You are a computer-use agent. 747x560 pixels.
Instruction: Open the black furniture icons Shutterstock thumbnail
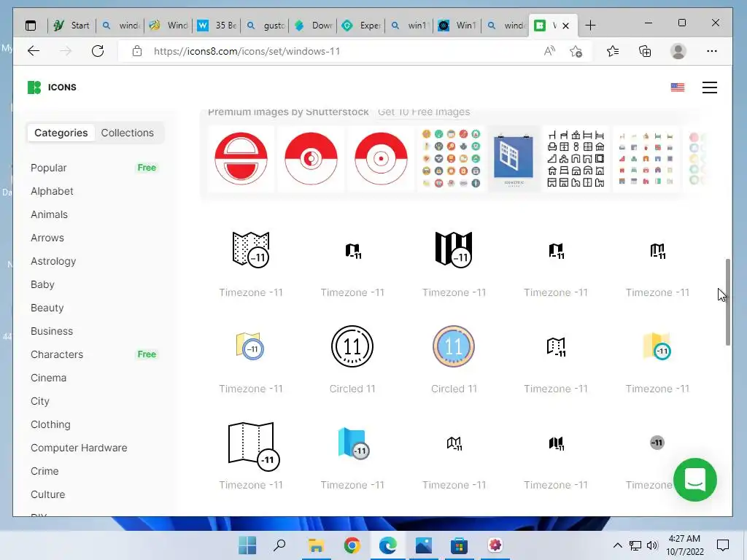click(x=576, y=158)
